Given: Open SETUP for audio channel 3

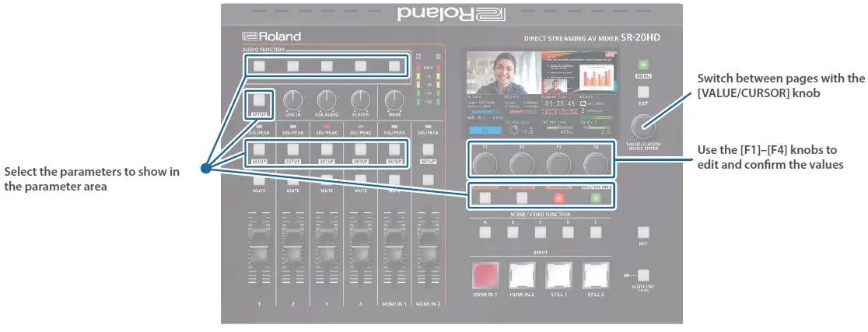Looking at the screenshot, I should point(327,149).
